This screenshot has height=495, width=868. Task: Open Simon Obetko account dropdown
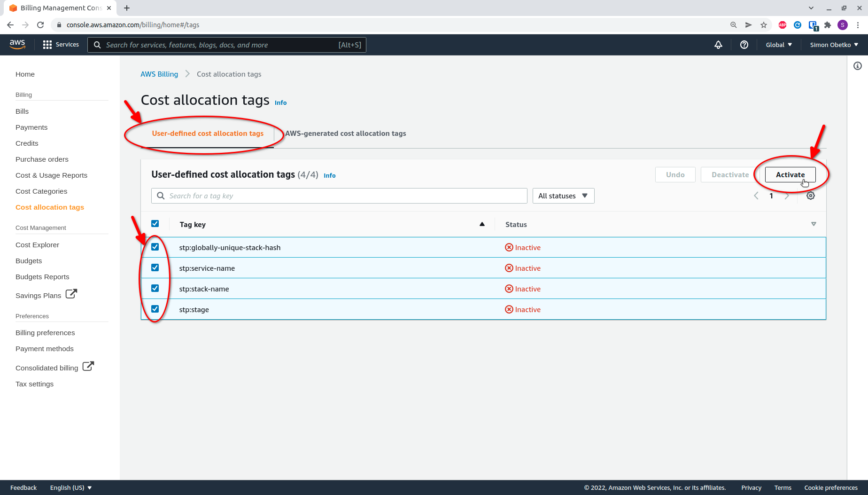point(834,45)
